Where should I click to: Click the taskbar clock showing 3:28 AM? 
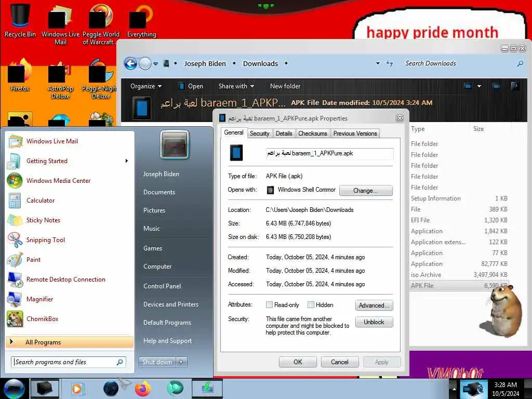tap(506, 389)
